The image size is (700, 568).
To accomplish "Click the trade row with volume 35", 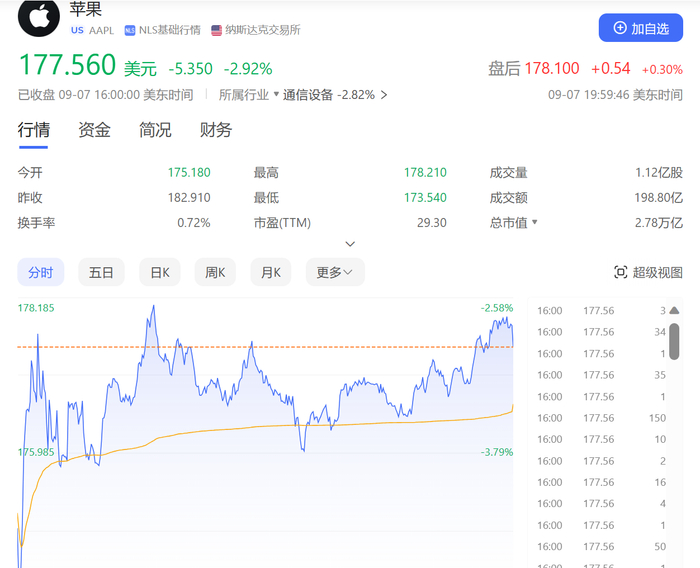I will (601, 375).
